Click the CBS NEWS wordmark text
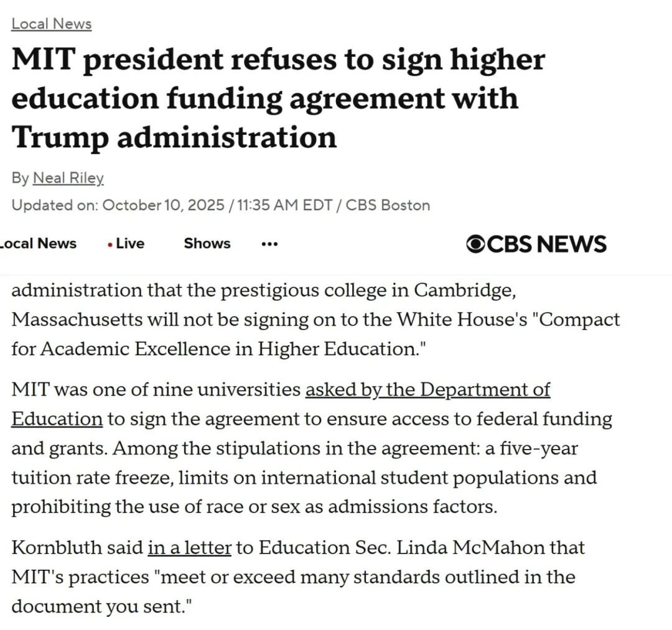The width and height of the screenshot is (672, 630). coord(546,244)
